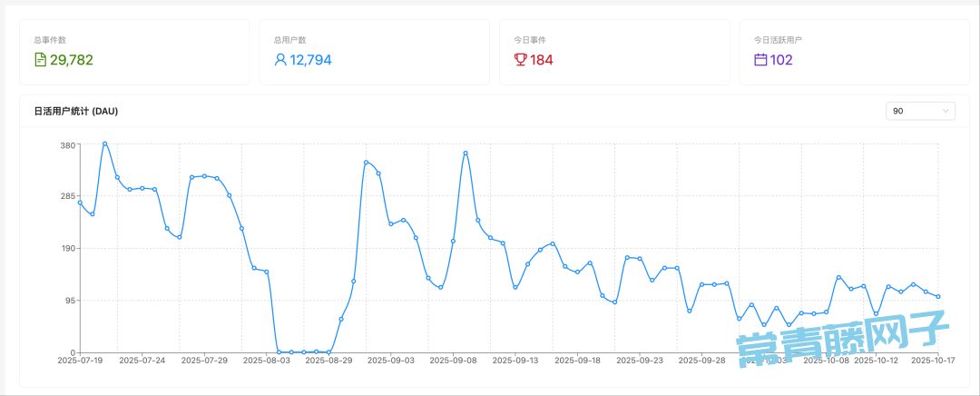This screenshot has width=980, height=396.
Task: Open the 90-day range dropdown
Action: 920,111
